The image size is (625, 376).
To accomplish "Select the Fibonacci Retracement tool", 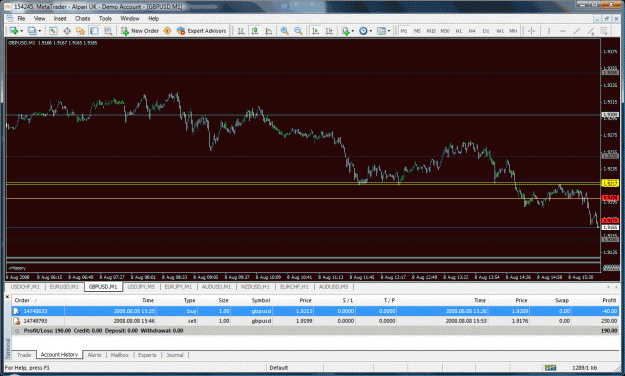I will 604,31.
